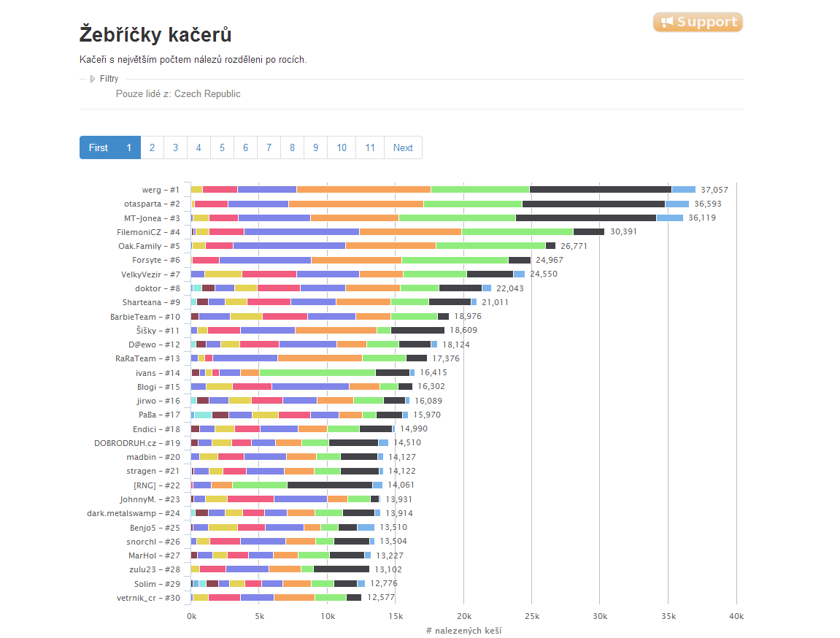Click the Next pagination link
Viewport: 840px width, 638px height.
pyautogui.click(x=403, y=148)
